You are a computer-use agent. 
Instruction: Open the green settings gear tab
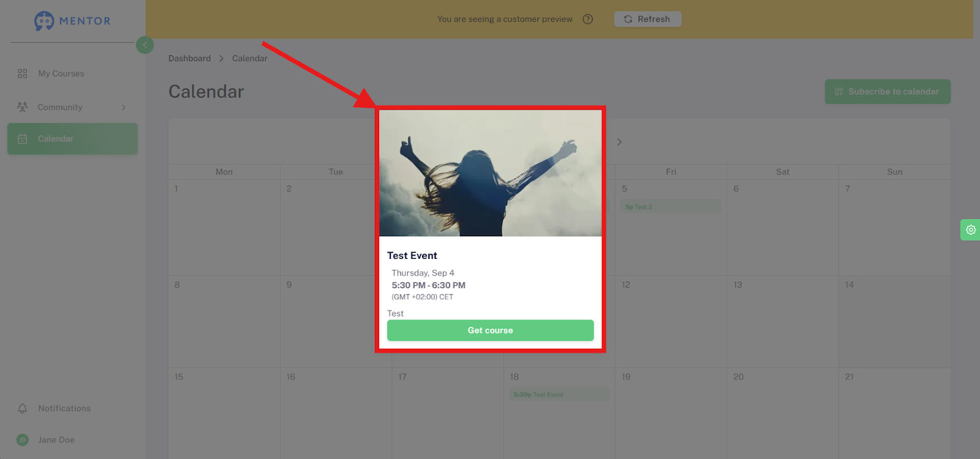click(x=970, y=230)
